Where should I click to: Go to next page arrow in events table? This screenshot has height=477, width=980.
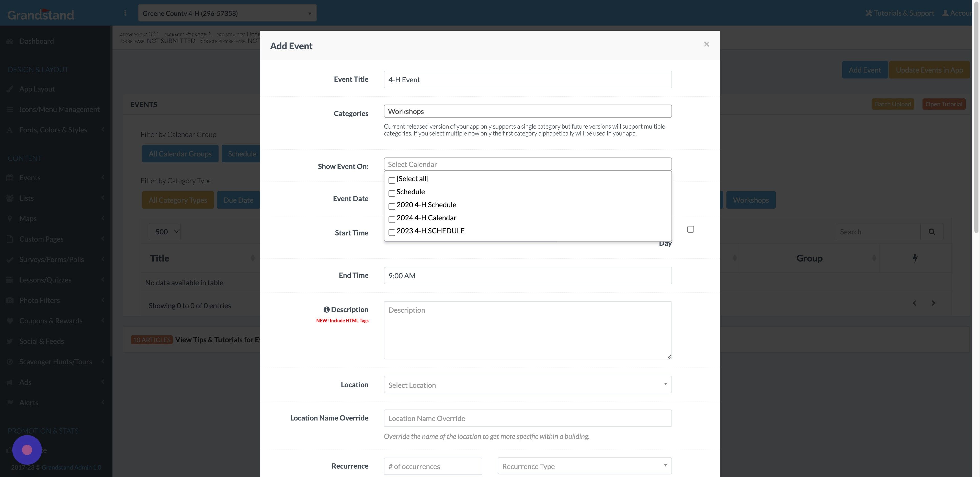point(933,303)
